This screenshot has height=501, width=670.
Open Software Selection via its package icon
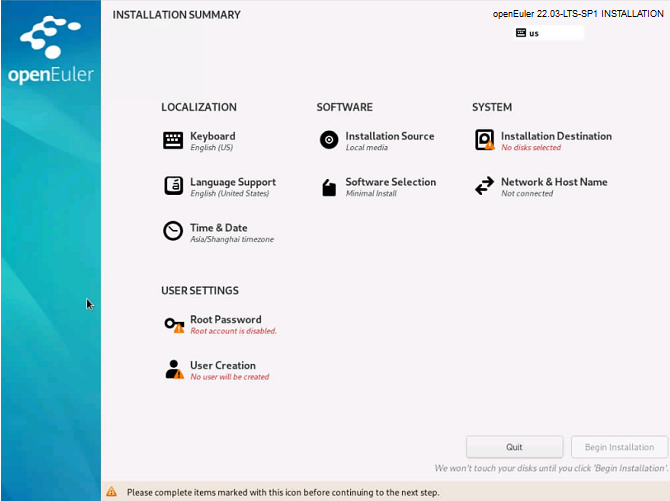pos(329,187)
